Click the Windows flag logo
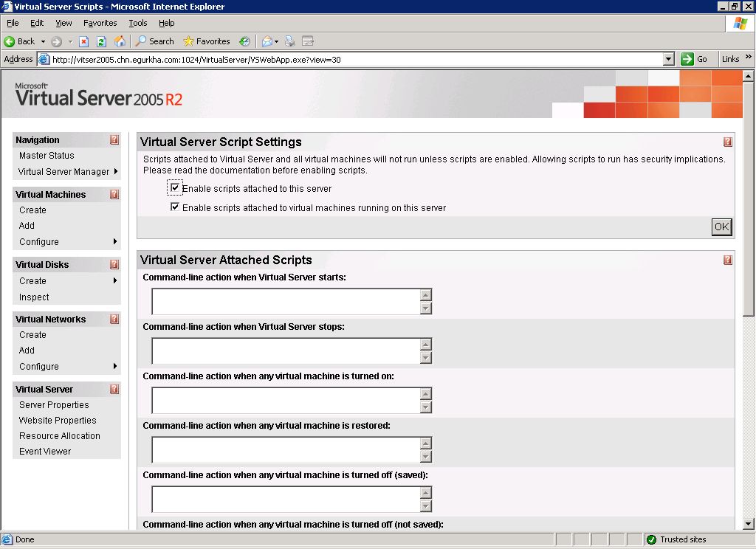 coord(740,23)
